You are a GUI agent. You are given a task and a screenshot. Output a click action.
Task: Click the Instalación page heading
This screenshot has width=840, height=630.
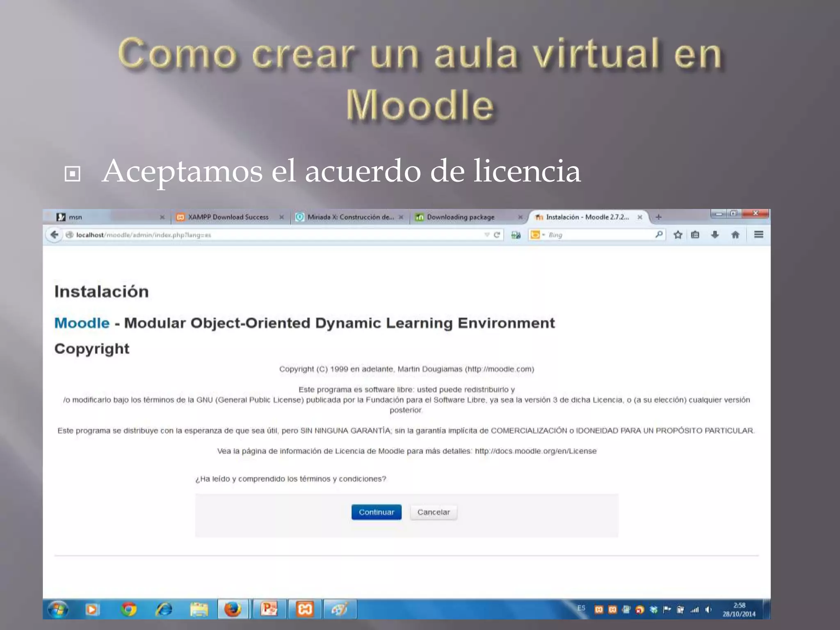coord(101,292)
